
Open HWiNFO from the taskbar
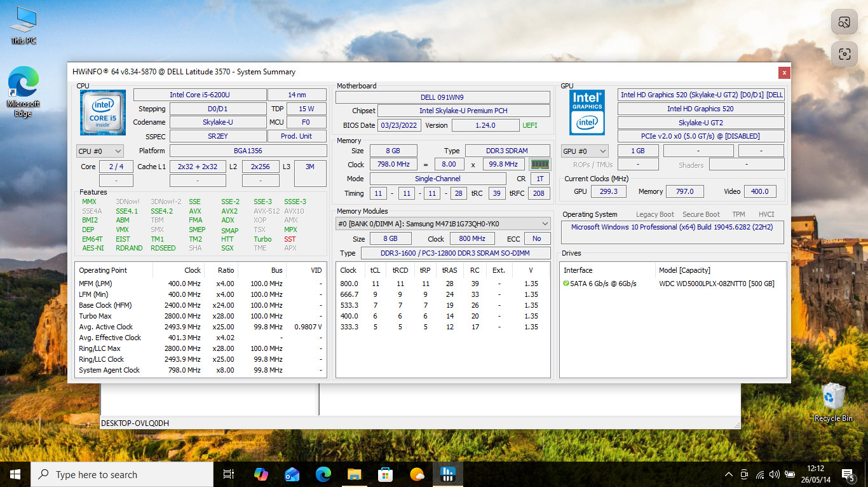447,474
